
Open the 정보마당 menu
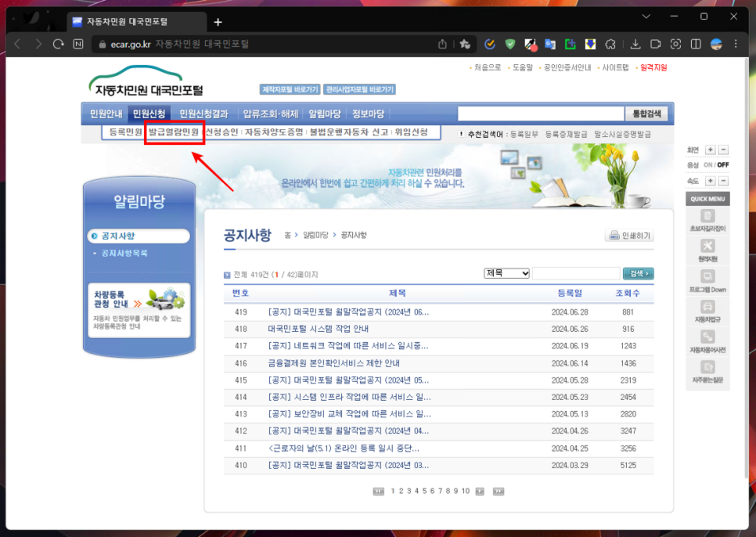point(368,114)
